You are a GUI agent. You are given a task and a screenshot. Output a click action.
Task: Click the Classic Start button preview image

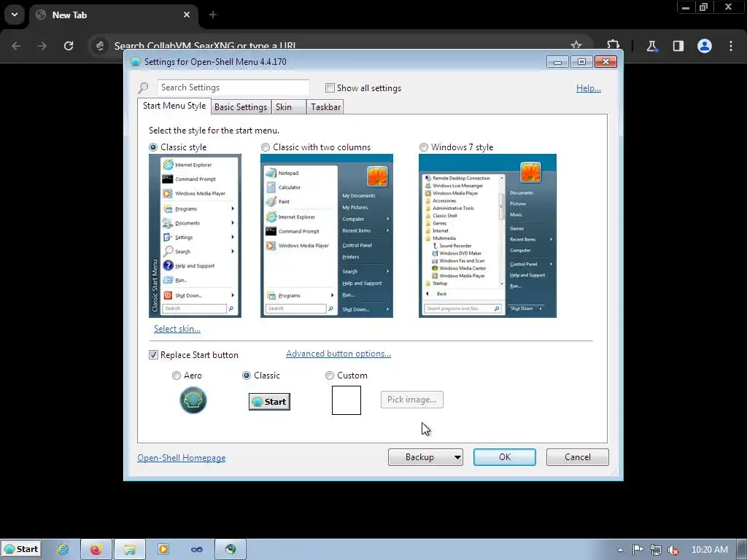[269, 402]
